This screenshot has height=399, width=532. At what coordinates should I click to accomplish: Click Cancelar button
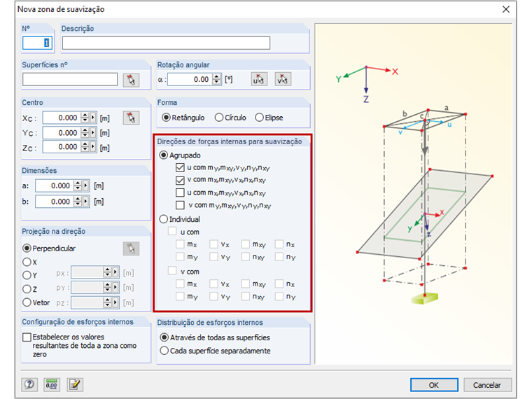click(x=487, y=385)
